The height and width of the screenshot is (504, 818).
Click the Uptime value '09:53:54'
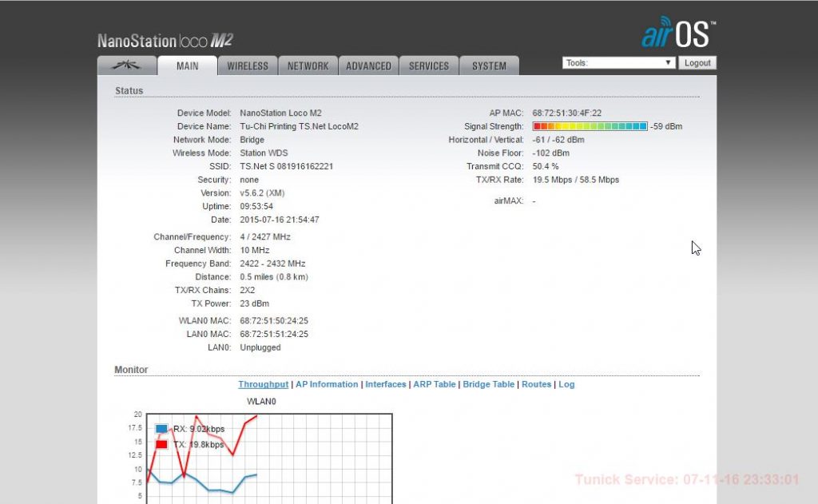[256, 206]
